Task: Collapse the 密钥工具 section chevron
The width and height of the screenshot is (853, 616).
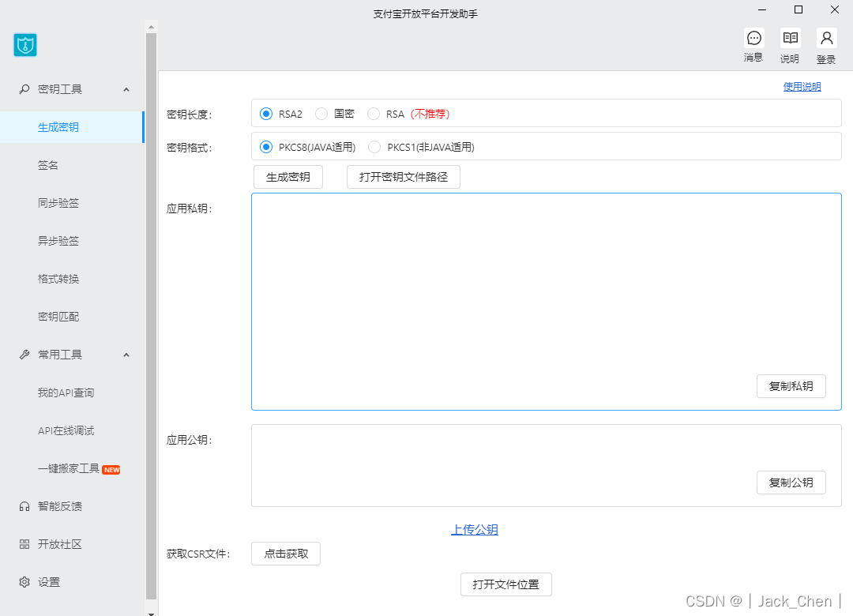Action: (x=126, y=89)
